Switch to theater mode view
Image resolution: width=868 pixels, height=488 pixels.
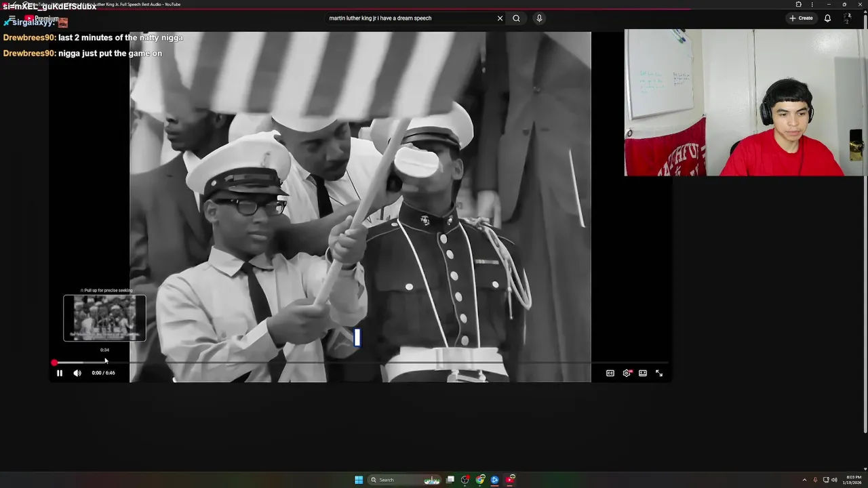(x=643, y=373)
